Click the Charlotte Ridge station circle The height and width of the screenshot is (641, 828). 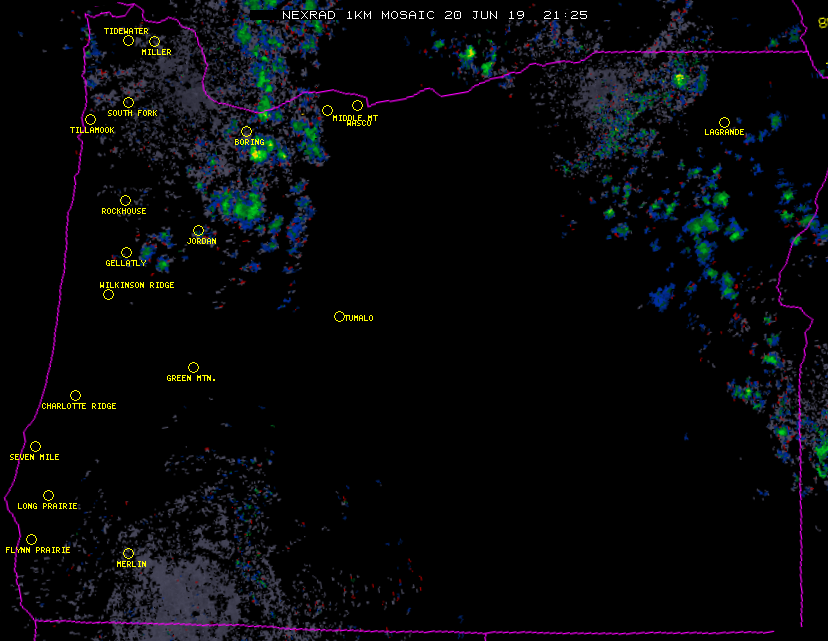pyautogui.click(x=75, y=395)
